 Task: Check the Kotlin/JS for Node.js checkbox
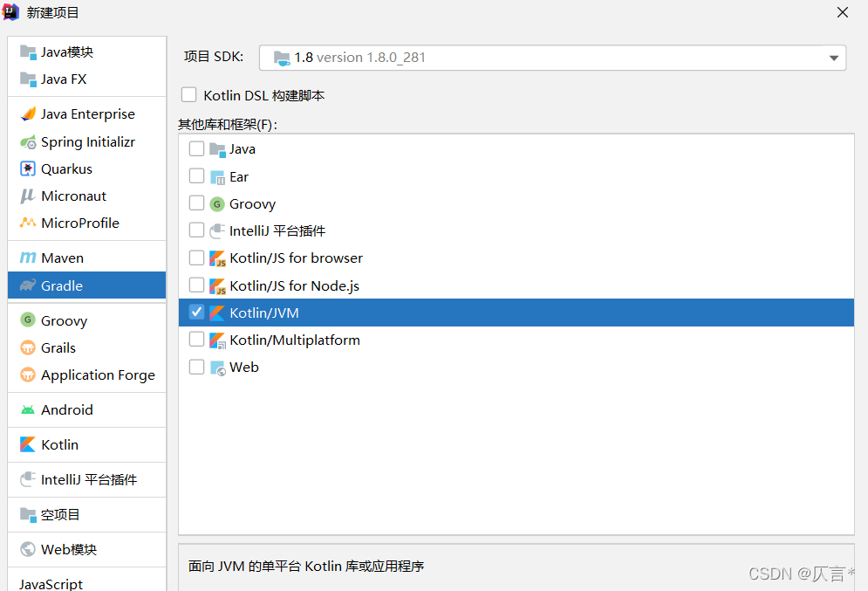coord(196,285)
